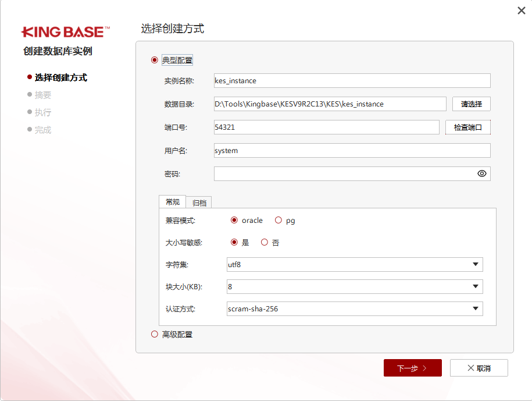Focus the 密码 input field

pos(343,173)
